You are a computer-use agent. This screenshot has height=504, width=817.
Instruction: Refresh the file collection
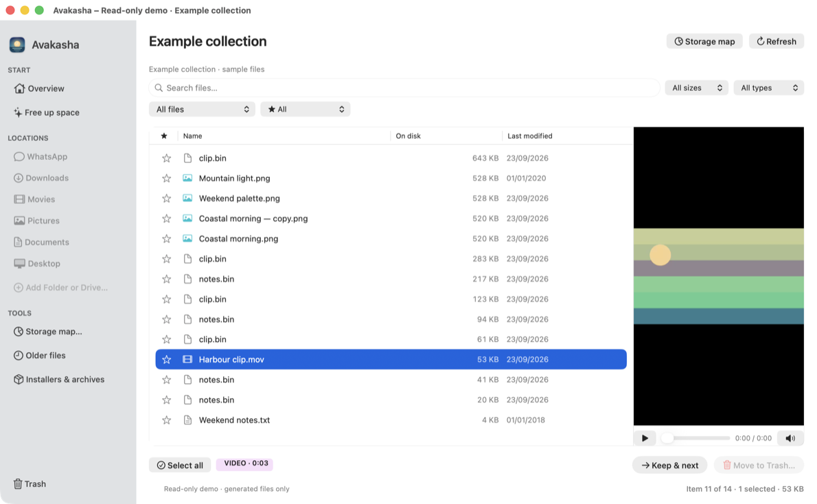[x=776, y=42]
